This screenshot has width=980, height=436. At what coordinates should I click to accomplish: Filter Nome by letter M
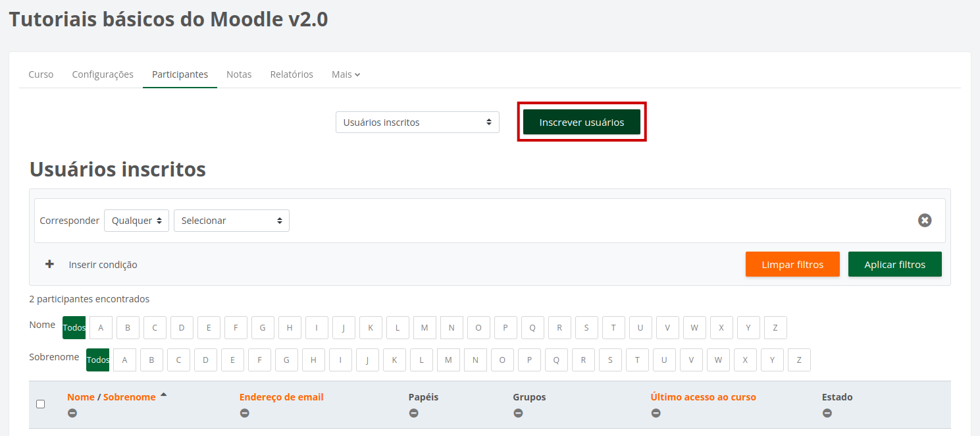tap(425, 327)
